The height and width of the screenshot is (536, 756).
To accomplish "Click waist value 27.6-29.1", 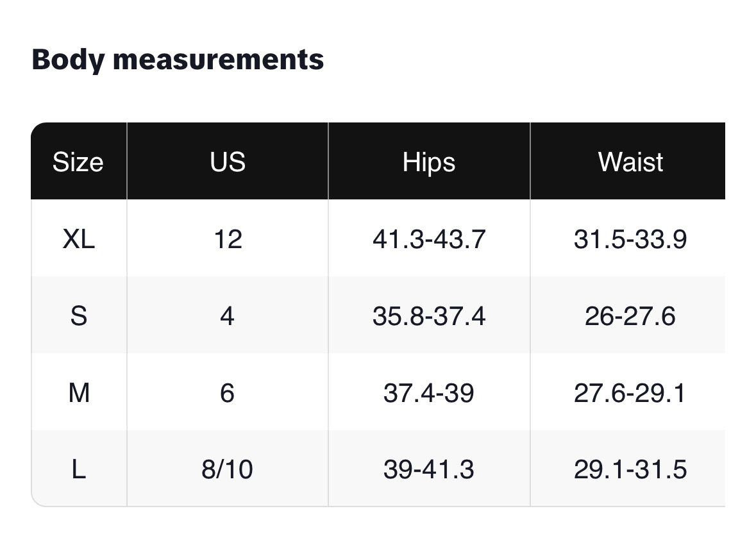I will [630, 392].
